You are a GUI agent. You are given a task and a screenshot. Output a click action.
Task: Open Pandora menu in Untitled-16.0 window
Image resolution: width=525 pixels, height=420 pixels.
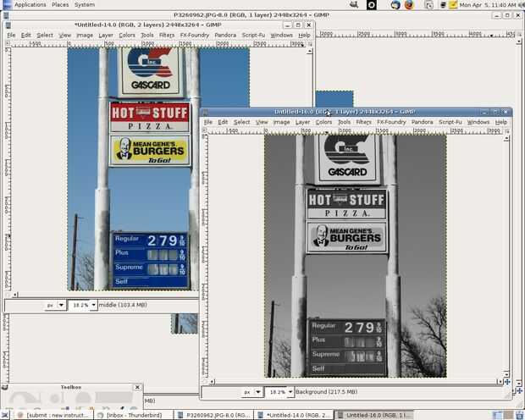pos(423,122)
